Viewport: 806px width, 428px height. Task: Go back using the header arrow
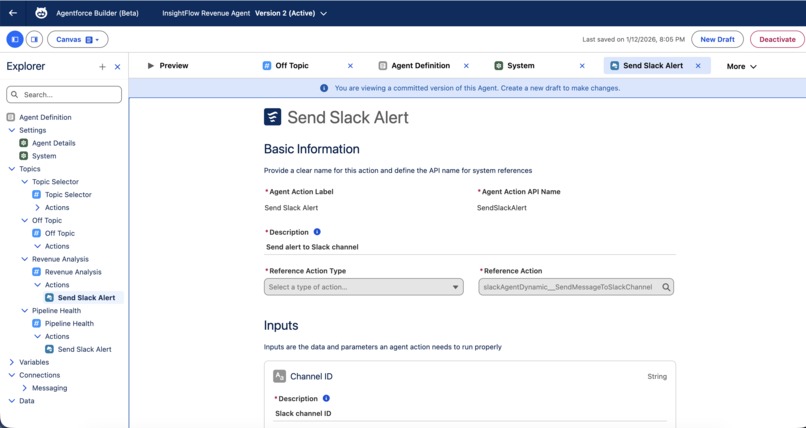13,13
